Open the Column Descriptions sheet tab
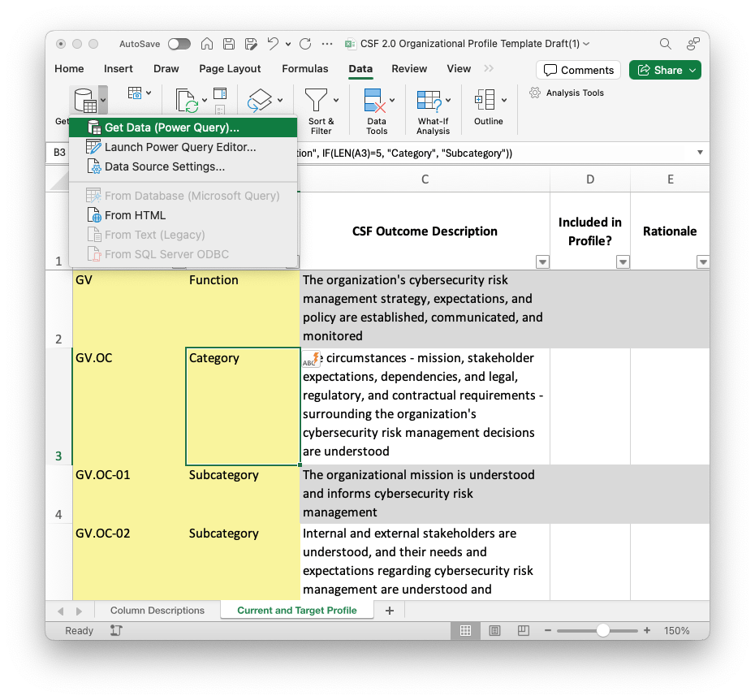 tap(157, 611)
